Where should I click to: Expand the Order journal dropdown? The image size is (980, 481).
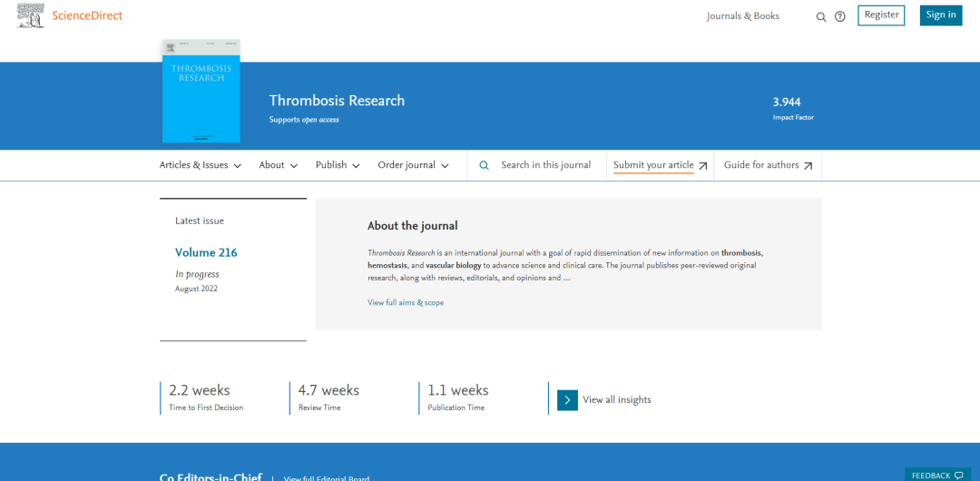tap(413, 165)
